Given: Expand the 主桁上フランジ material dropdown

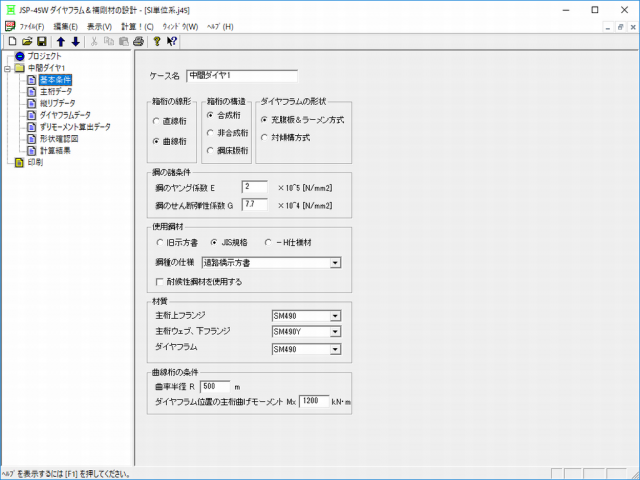Looking at the screenshot, I should coord(335,316).
